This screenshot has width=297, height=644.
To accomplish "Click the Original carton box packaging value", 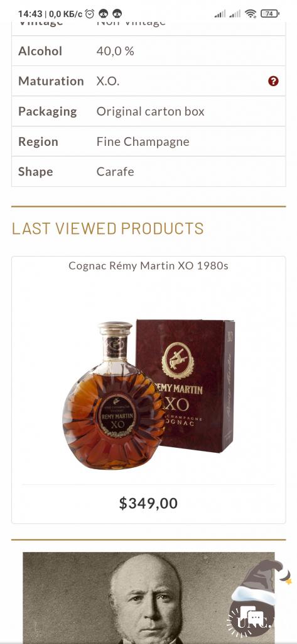I will coord(150,111).
